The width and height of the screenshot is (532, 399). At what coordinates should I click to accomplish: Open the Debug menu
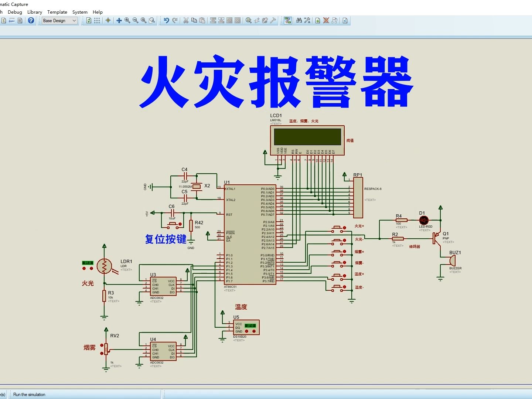tap(15, 12)
